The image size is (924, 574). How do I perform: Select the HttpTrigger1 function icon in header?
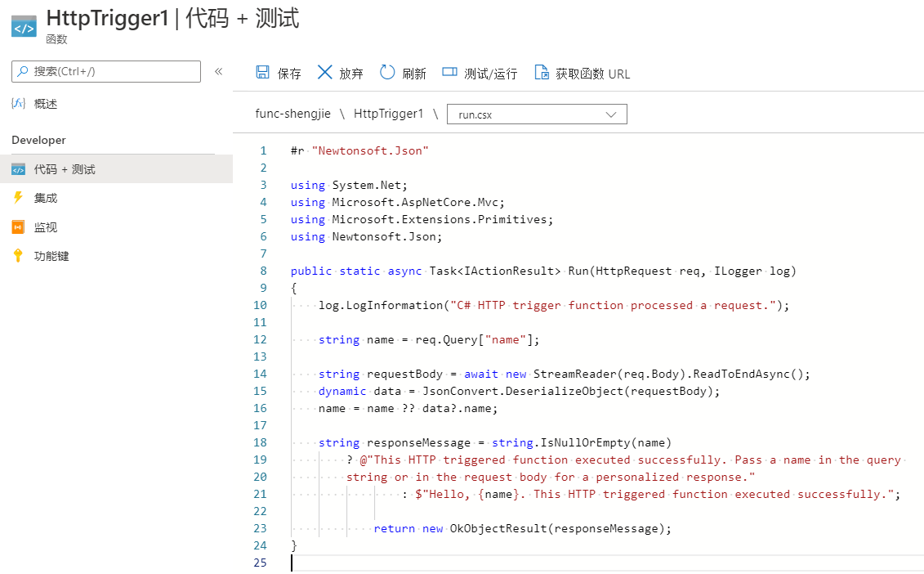pos(25,25)
